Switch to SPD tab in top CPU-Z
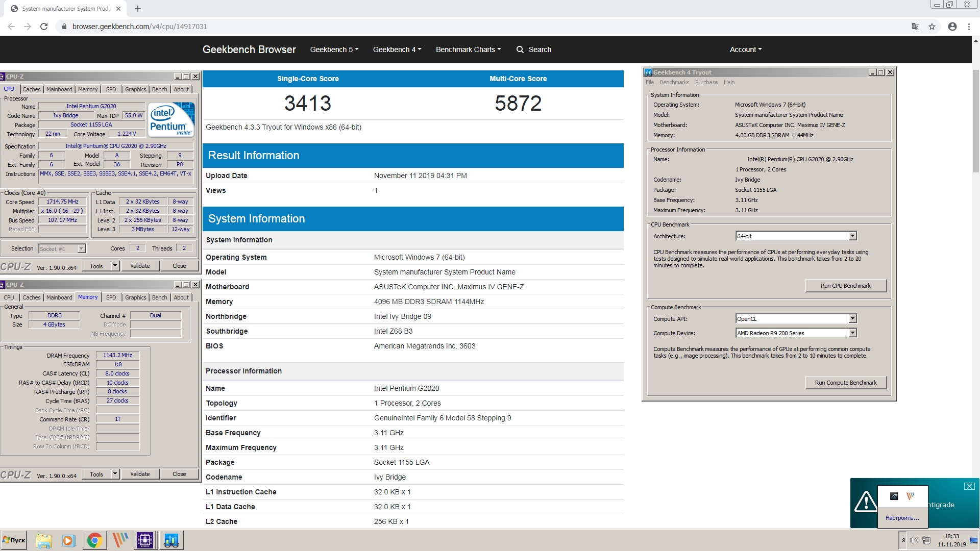This screenshot has width=980, height=551. click(x=111, y=89)
